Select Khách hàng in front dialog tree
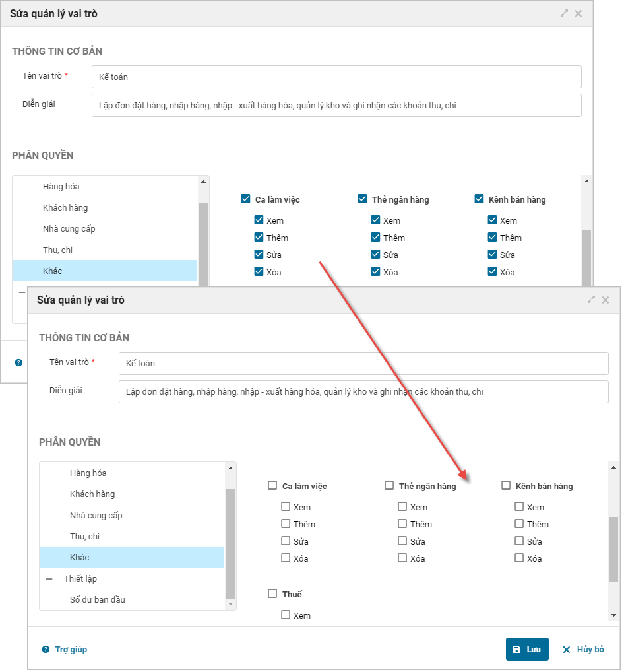Viewport: 622px width, 672px height. tap(132, 494)
